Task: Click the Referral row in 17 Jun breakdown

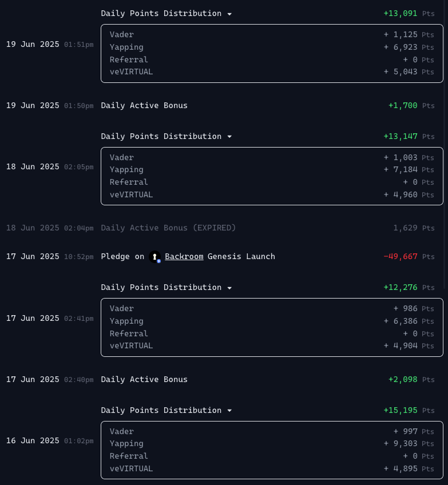Action: tap(272, 334)
